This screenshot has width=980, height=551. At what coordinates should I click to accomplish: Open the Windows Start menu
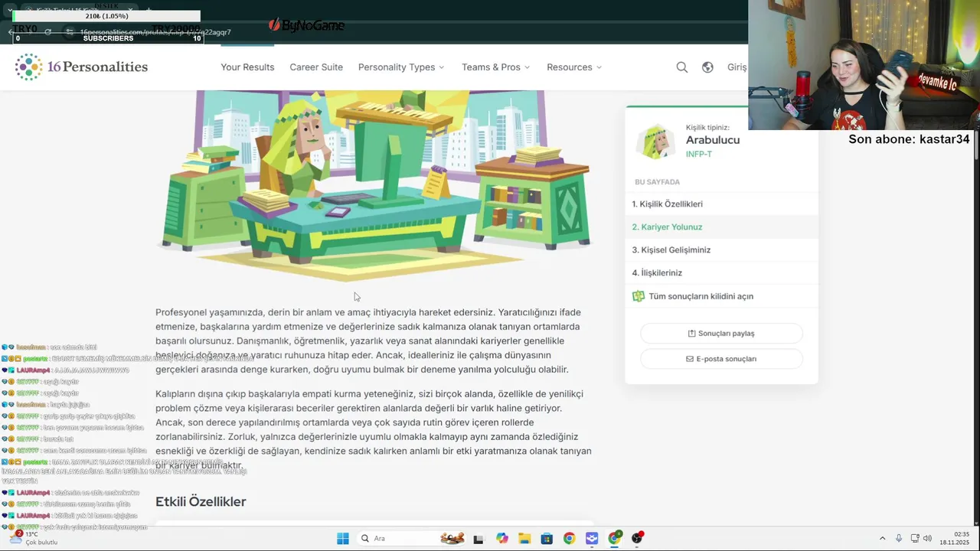point(343,539)
